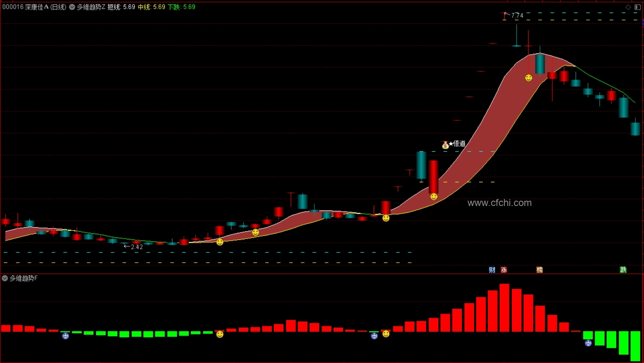Open the 多维趋势Z indicator dropdown circle
This screenshot has height=363, width=644.
72,7
